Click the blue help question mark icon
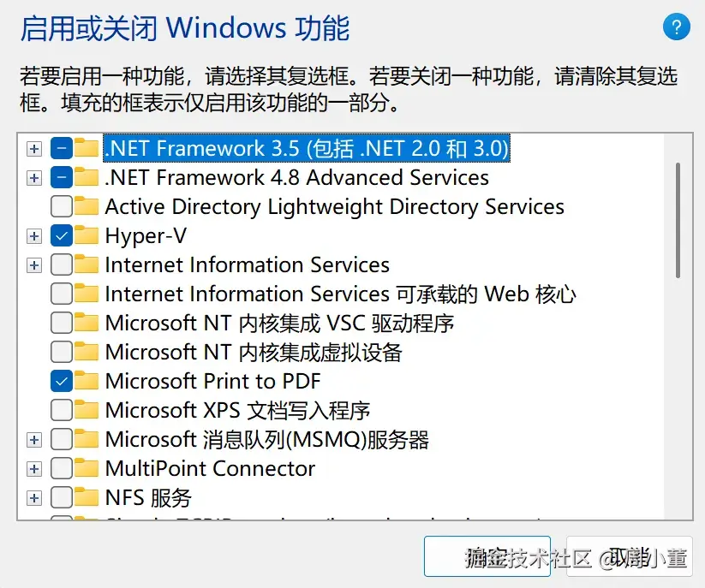 [x=676, y=27]
